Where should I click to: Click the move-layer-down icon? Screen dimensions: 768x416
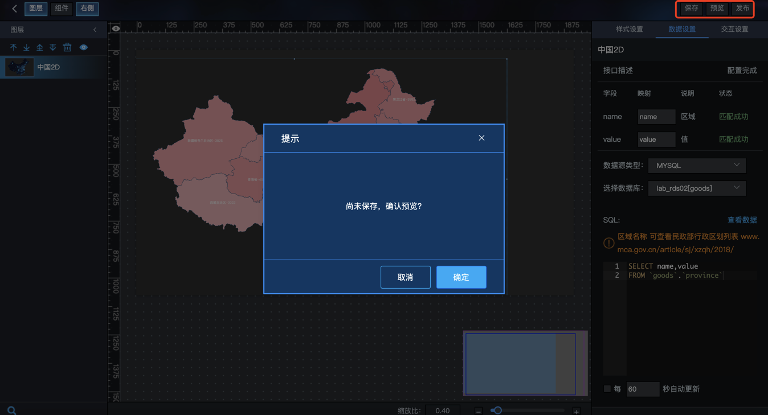pyautogui.click(x=26, y=48)
